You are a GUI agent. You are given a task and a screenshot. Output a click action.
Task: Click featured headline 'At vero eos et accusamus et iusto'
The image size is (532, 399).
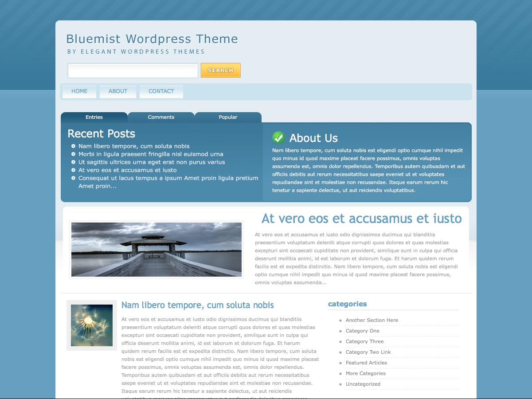pyautogui.click(x=362, y=219)
